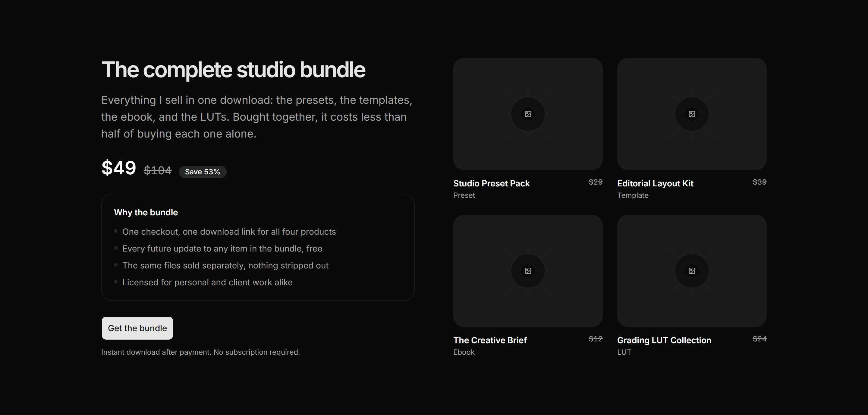Screen dimensions: 868x415
Task: Click the Ebook category label
Action: coord(464,352)
